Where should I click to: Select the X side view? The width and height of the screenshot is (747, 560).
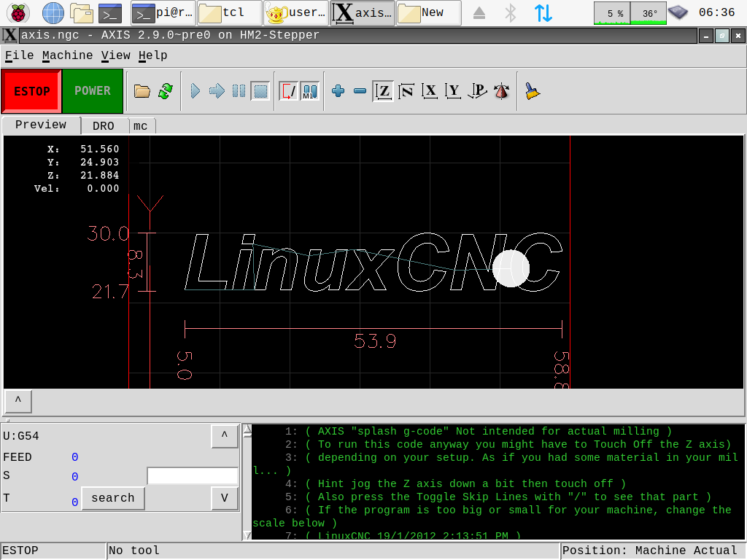(430, 91)
